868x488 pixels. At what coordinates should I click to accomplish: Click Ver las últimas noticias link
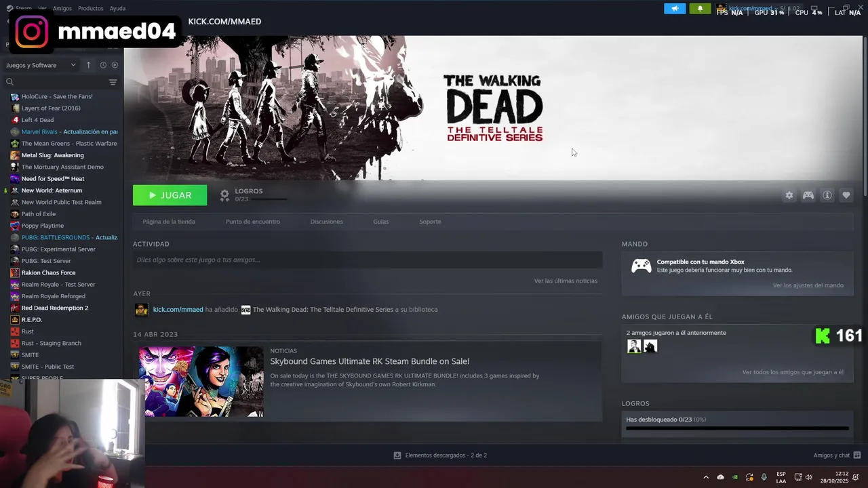click(x=566, y=281)
